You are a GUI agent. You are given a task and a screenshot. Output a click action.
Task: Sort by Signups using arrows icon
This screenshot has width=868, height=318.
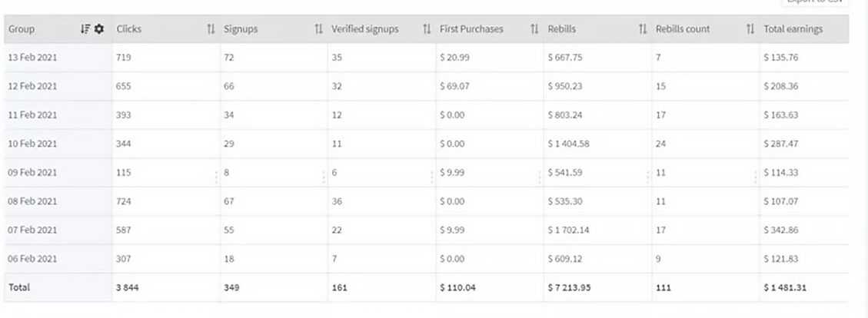(318, 29)
